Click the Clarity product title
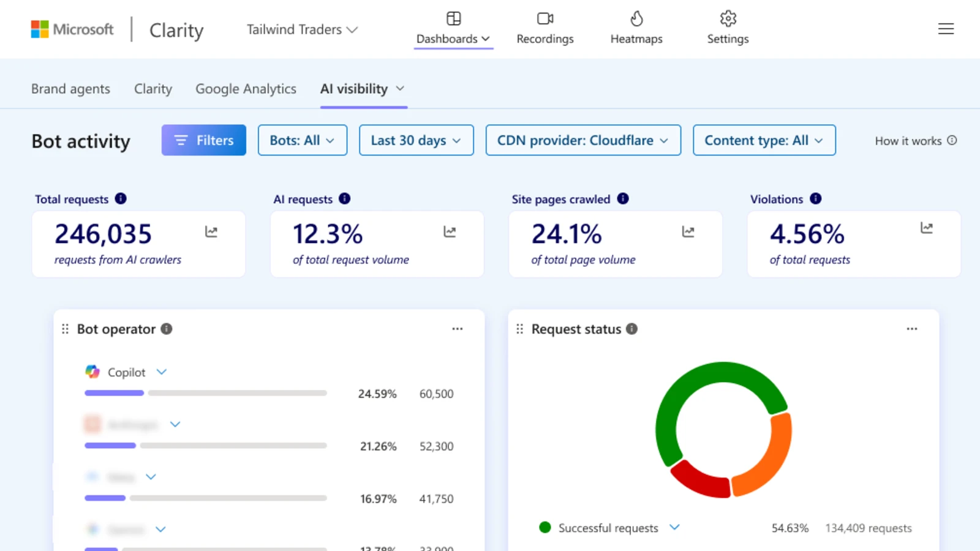The height and width of the screenshot is (551, 980). click(176, 30)
